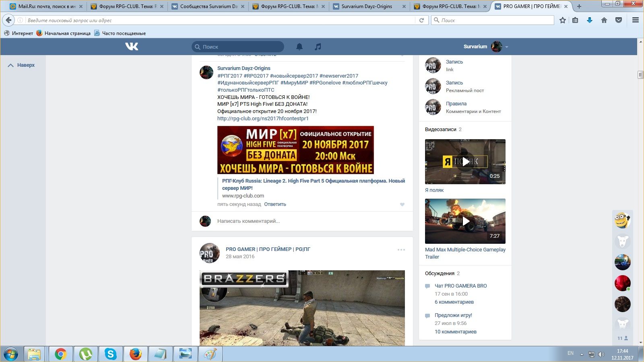The image size is (644, 362).
Task: Click Firefox Поиск search box
Action: pyautogui.click(x=493, y=20)
